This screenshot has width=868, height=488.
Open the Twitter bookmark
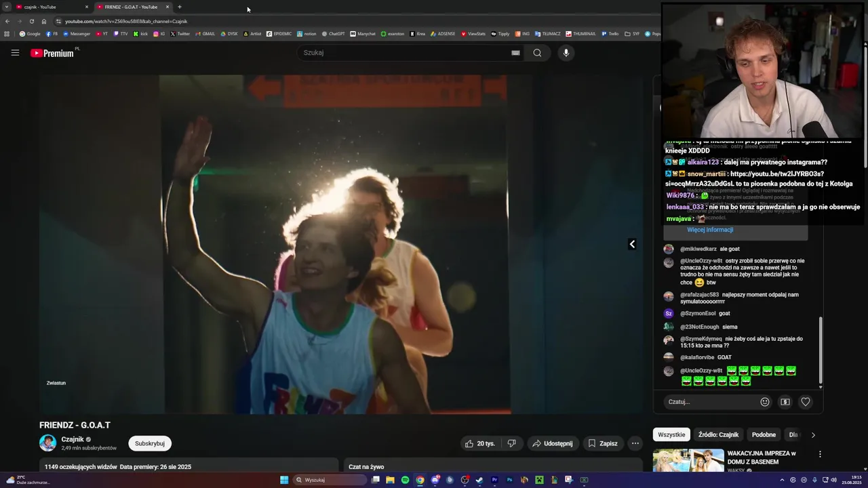(x=180, y=34)
